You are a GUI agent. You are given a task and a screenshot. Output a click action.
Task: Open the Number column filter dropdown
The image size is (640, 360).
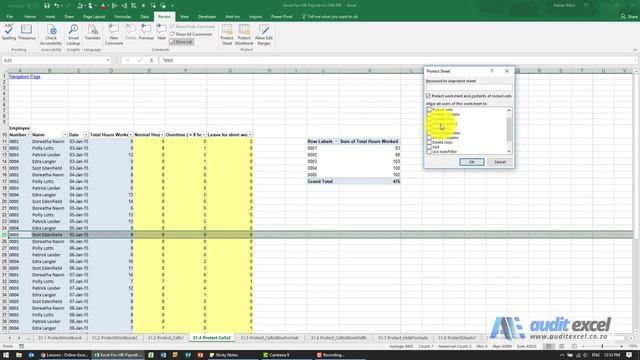point(28,135)
